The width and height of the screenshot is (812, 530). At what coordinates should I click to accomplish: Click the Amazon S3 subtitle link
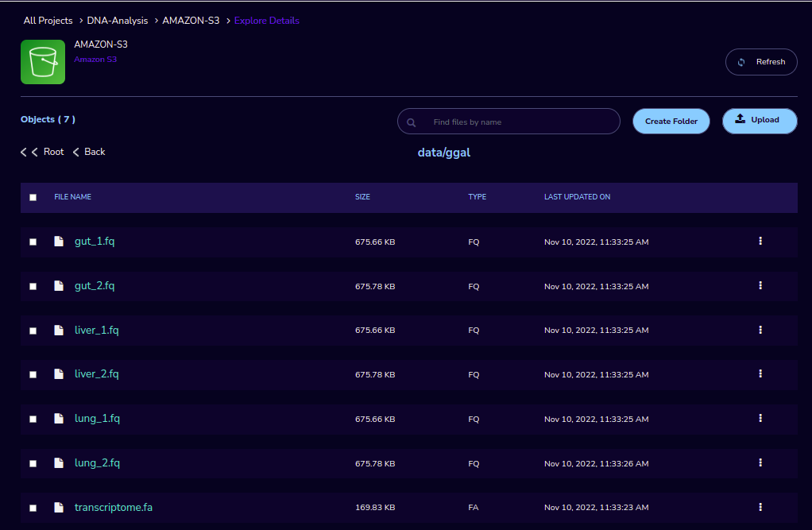pyautogui.click(x=95, y=59)
